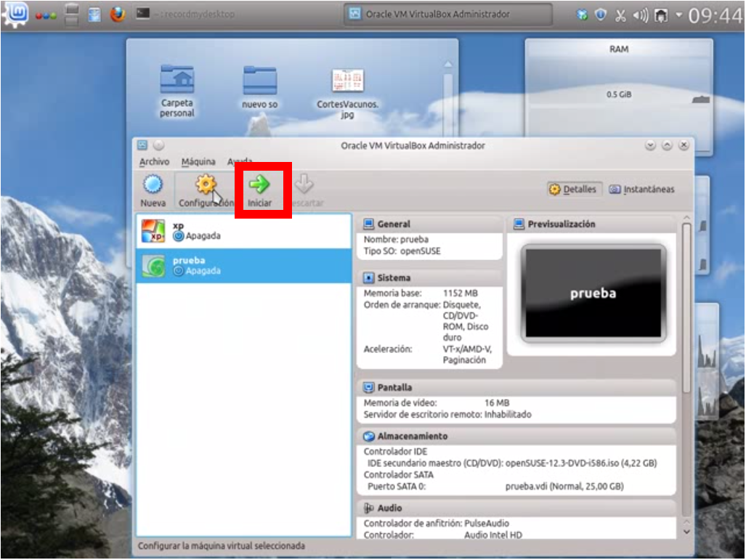Click the round pin button in VirtualBox titlebar
Screen dimensions: 746x560
pos(159,145)
